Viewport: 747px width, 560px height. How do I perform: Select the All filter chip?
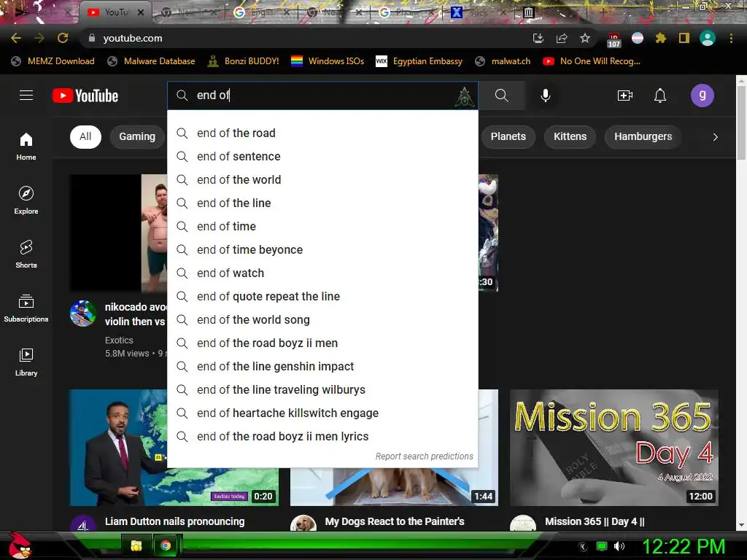coord(85,136)
